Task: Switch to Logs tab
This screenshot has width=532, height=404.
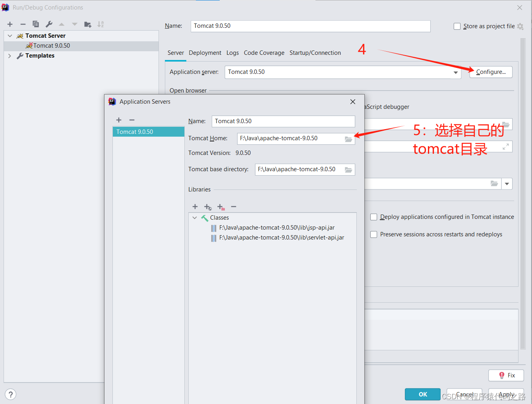Action: (x=232, y=53)
